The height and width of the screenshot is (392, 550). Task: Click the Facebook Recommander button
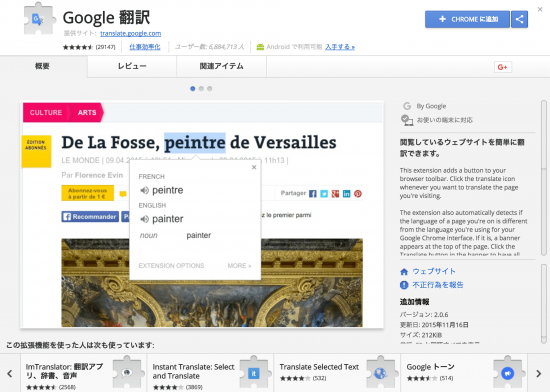90,217
